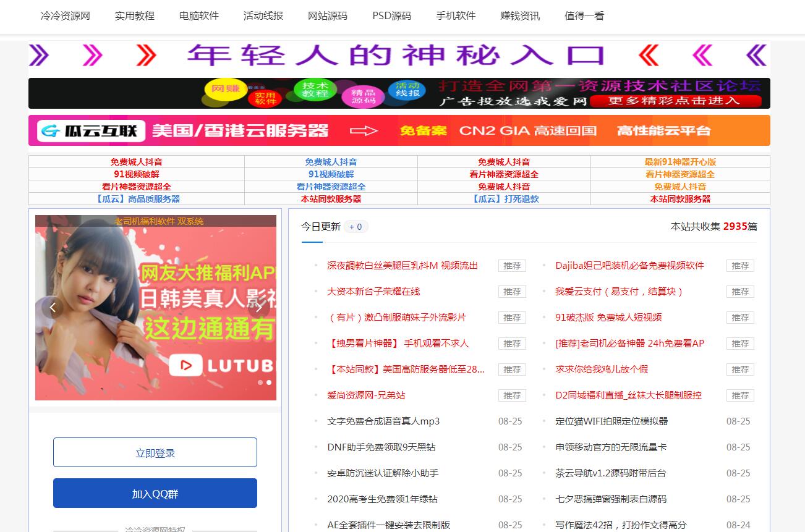Click 最新91神器开心版 ad link
The width and height of the screenshot is (805, 532).
[680, 162]
